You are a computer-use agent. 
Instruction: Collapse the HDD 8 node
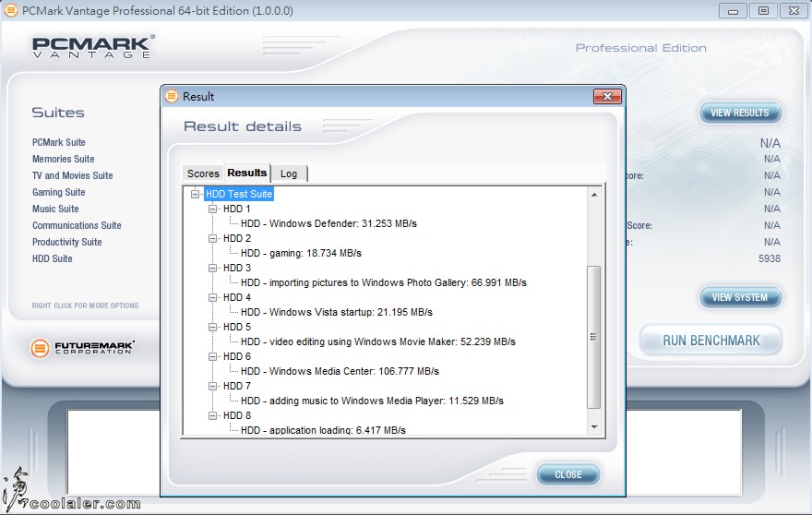(212, 415)
